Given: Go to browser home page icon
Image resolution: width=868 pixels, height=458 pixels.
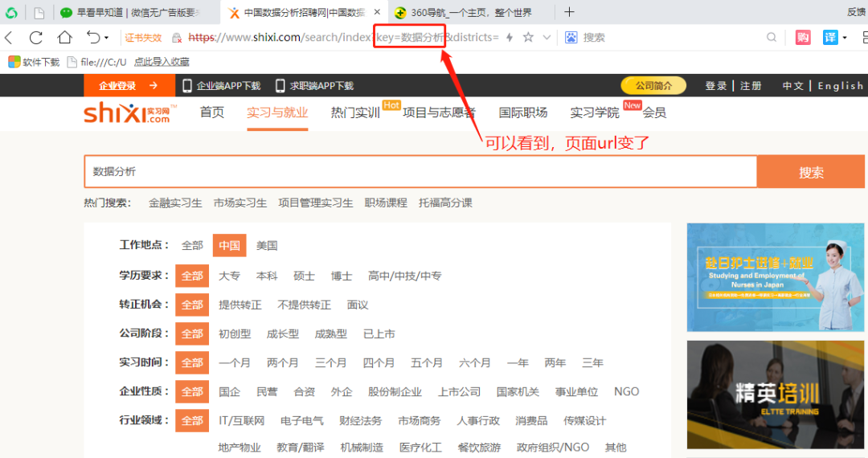Looking at the screenshot, I should point(65,37).
